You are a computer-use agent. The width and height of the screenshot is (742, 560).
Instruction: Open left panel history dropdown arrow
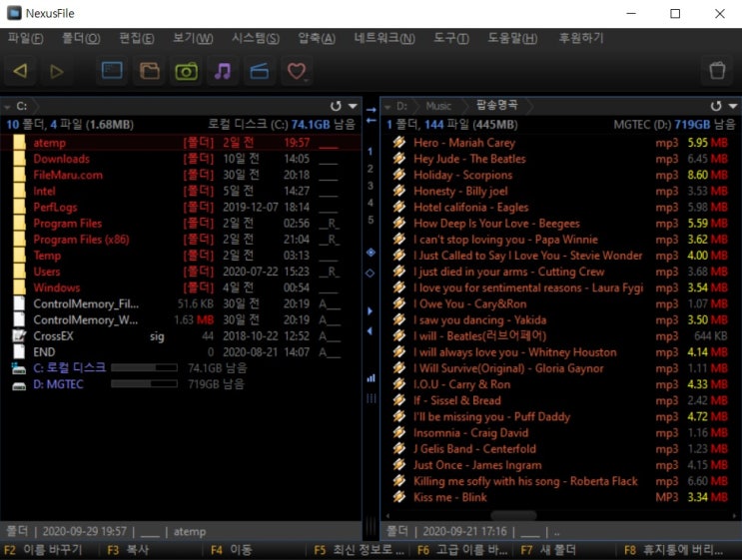point(353,106)
